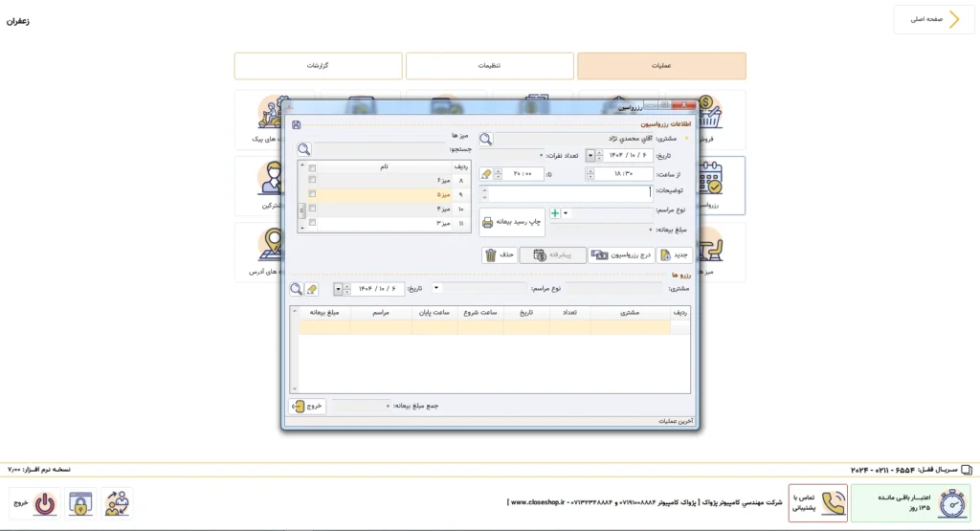Click the stopwatch اعتبار باقی مانده icon
The width and height of the screenshot is (980, 531).
(952, 503)
